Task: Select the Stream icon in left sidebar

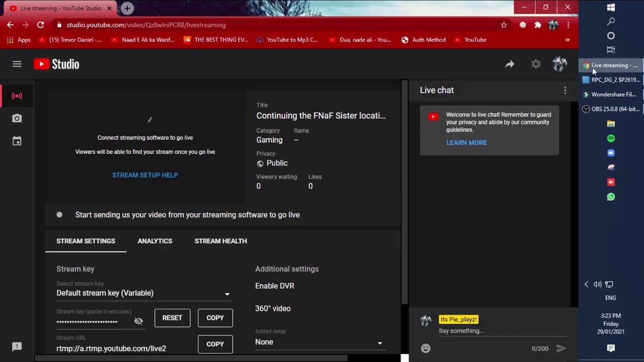Action: pos(17,96)
